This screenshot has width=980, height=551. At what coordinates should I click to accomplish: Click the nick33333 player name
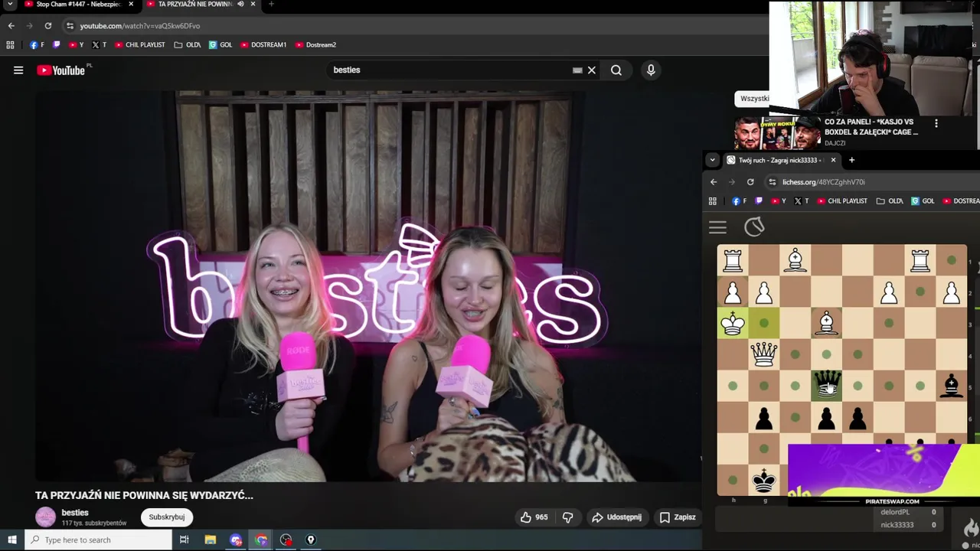tap(897, 525)
